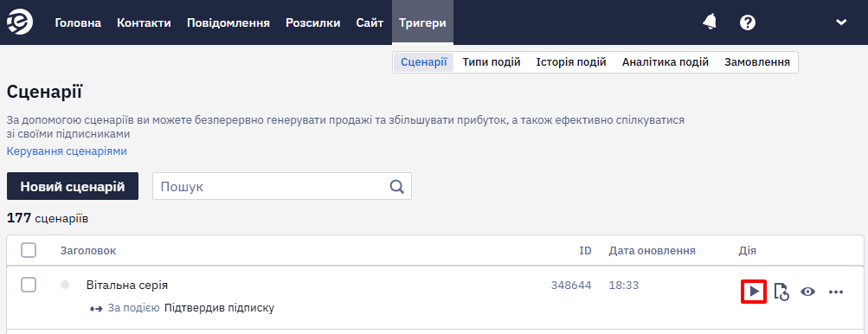The width and height of the screenshot is (868, 334).
Task: Open the Розсилки menu
Action: pyautogui.click(x=312, y=22)
